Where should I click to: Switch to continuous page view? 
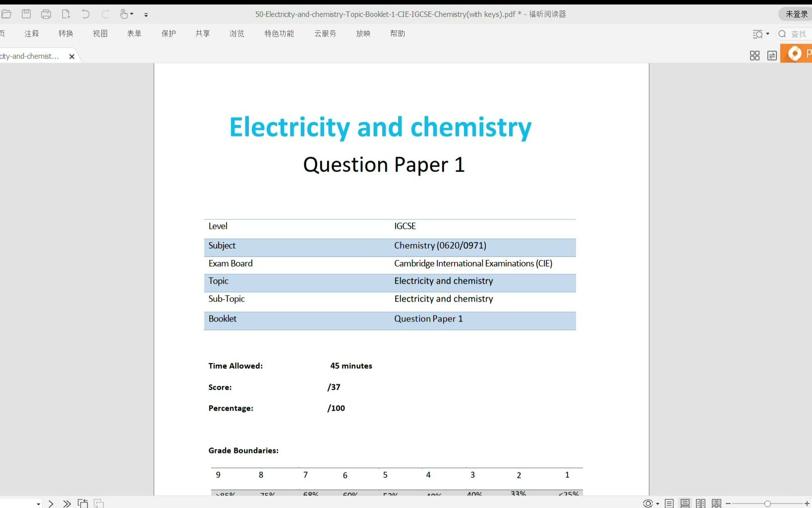[685, 504]
